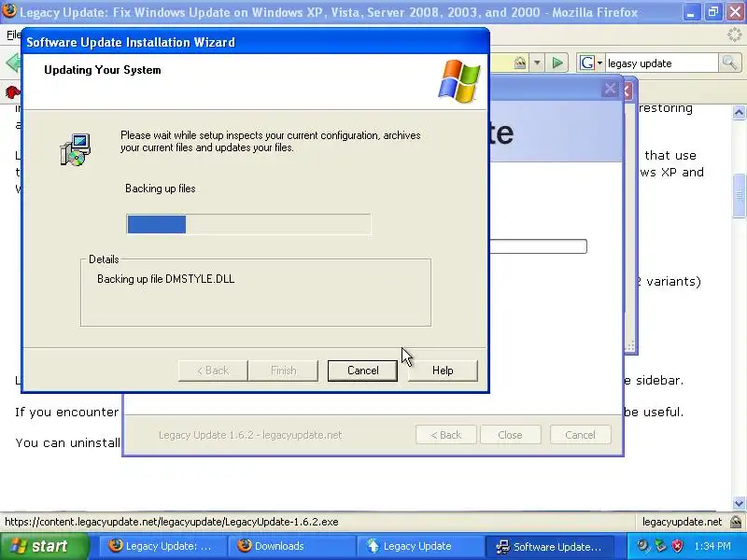
Task: Click the Back button in the Legacy Update installer
Action: [446, 435]
